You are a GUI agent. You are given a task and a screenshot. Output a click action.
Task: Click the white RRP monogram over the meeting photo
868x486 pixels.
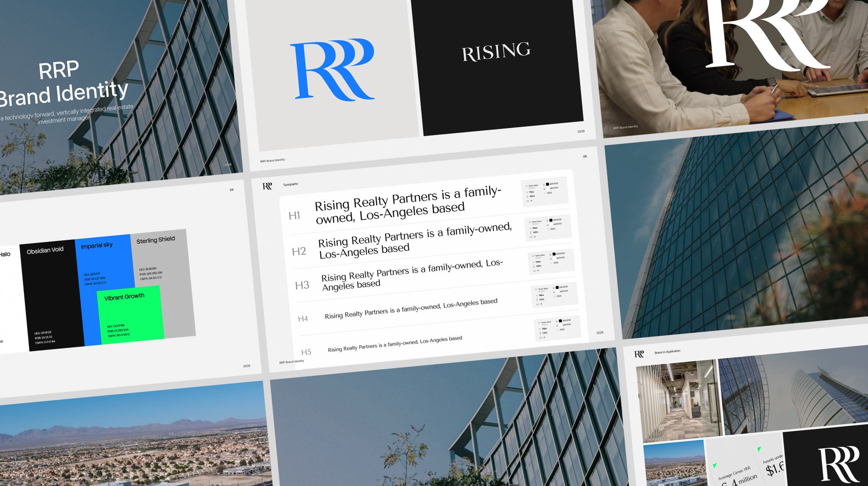(768, 35)
